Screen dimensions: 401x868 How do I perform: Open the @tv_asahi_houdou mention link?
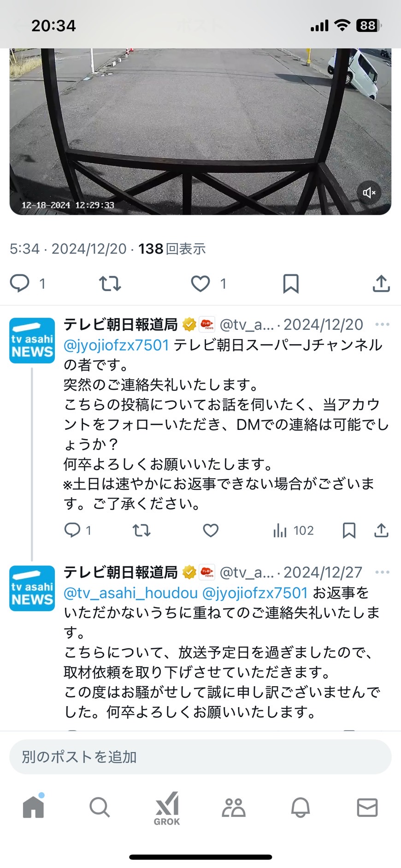click(130, 593)
